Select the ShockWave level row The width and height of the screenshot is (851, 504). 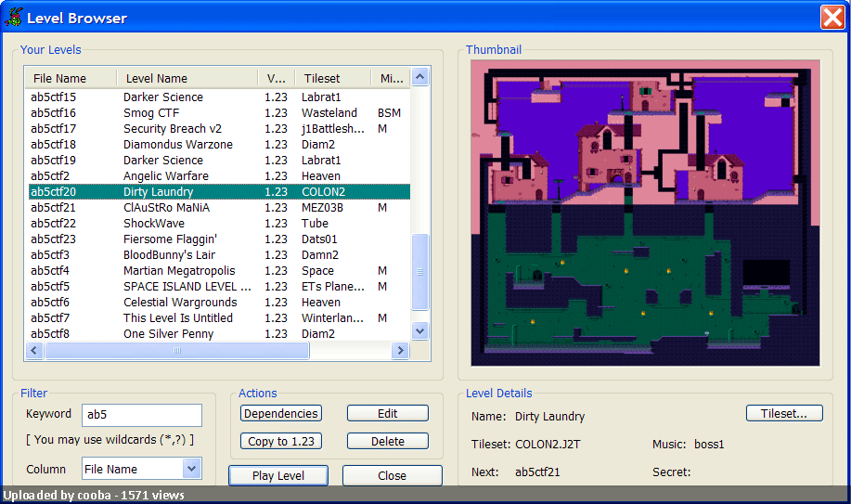[x=153, y=224]
